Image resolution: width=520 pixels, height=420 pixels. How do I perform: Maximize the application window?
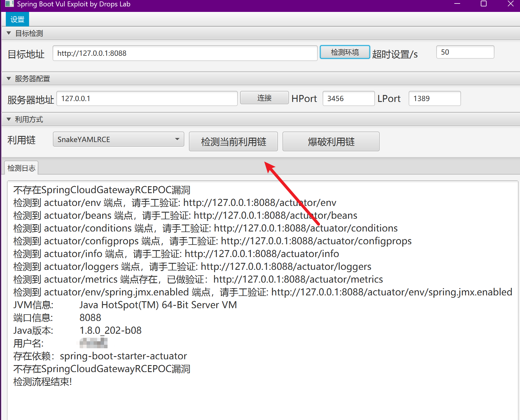click(x=484, y=4)
